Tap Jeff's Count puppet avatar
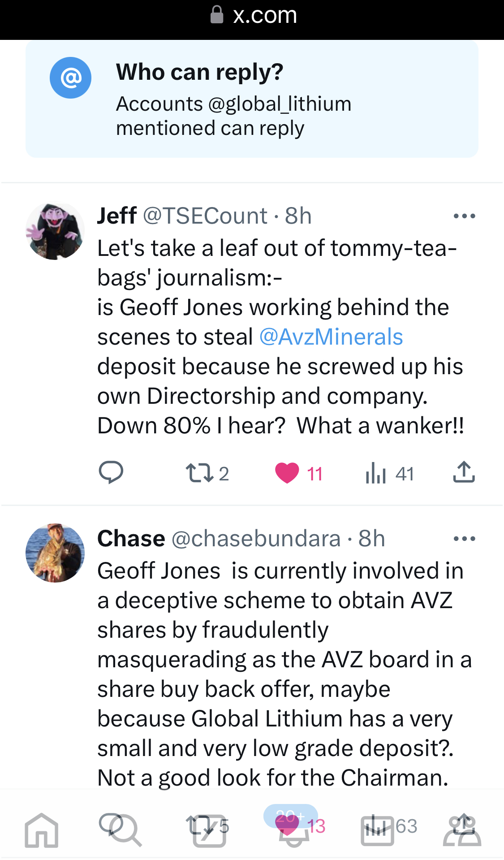The height and width of the screenshot is (860, 504). coord(55,231)
